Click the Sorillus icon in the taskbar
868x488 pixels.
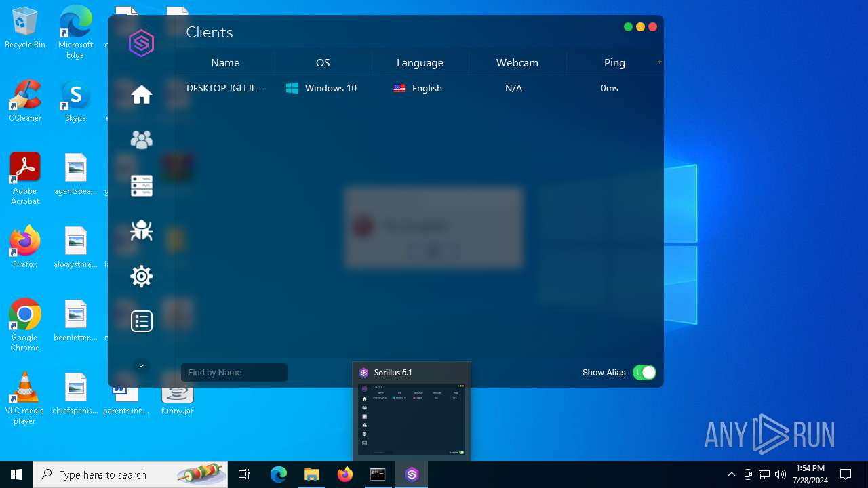412,474
